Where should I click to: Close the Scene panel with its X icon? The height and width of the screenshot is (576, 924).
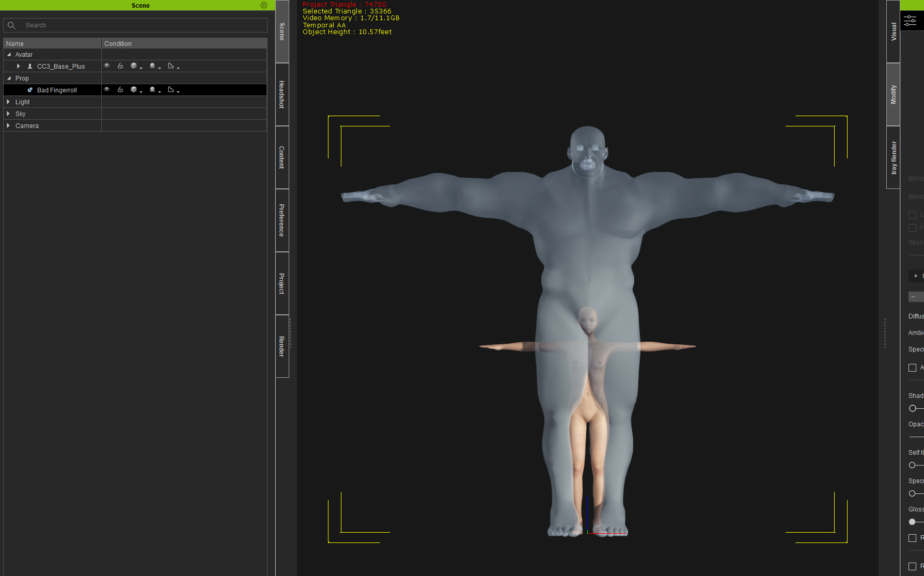(264, 5)
